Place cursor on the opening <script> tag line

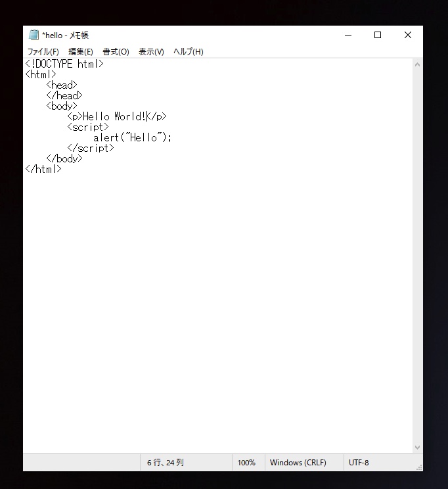[87, 127]
